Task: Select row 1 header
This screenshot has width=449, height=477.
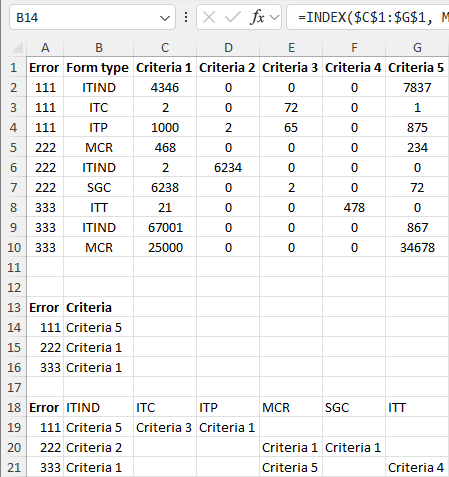Action: (14, 68)
